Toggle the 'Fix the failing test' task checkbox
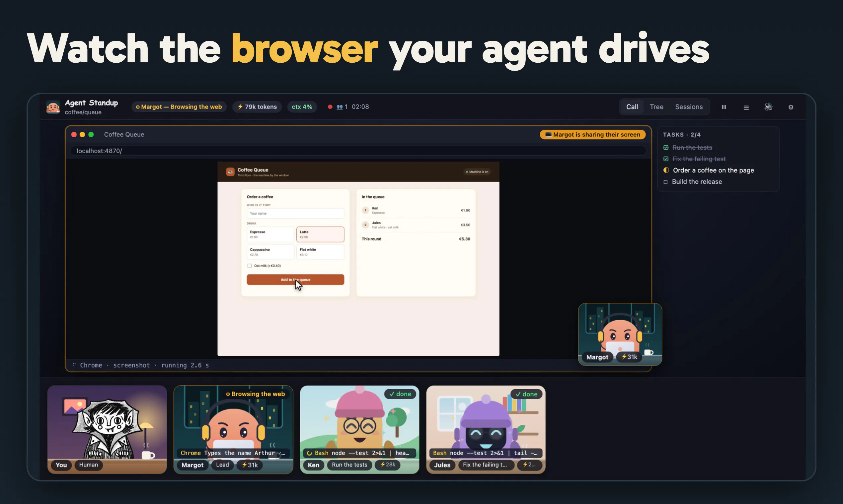The image size is (843, 504). tap(665, 159)
